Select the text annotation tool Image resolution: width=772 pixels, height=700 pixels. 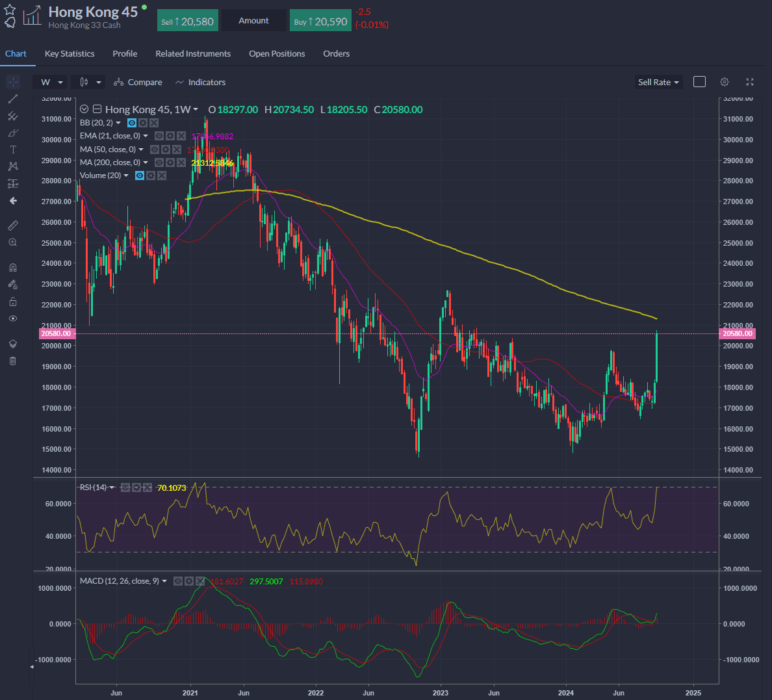click(x=13, y=149)
